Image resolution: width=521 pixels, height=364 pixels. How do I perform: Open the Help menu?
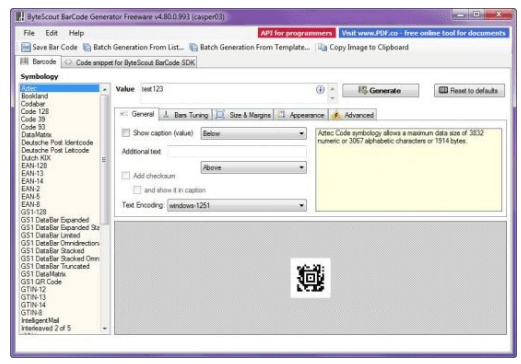[76, 33]
